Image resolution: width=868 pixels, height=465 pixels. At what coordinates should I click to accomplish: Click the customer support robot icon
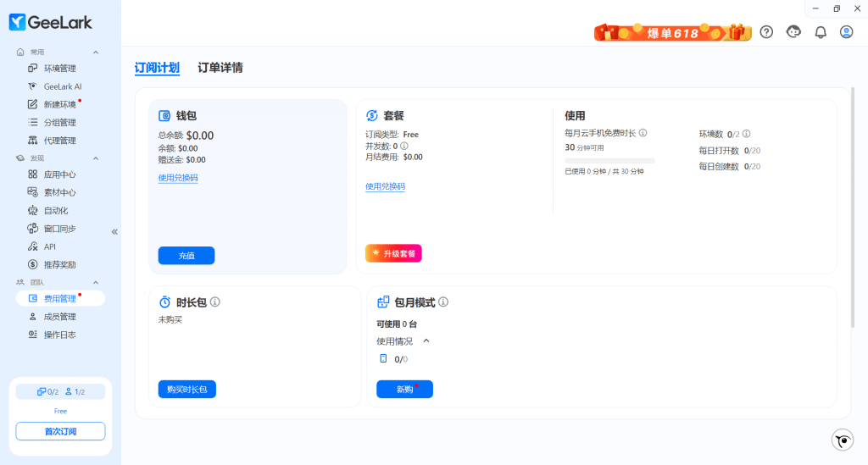pos(793,32)
